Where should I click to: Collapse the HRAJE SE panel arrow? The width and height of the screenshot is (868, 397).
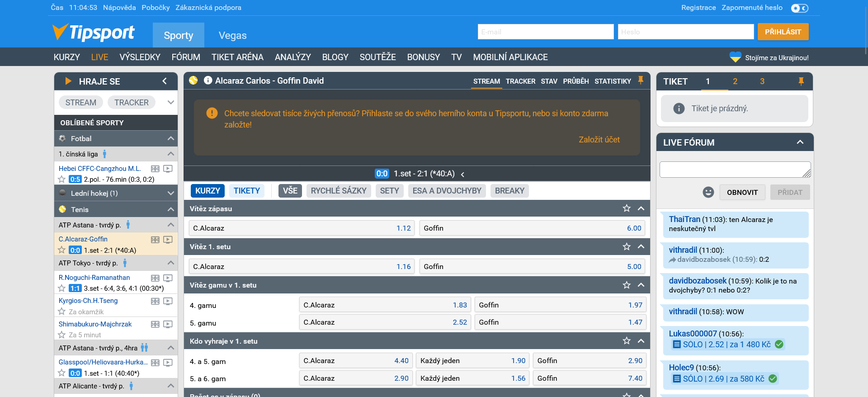tap(165, 81)
